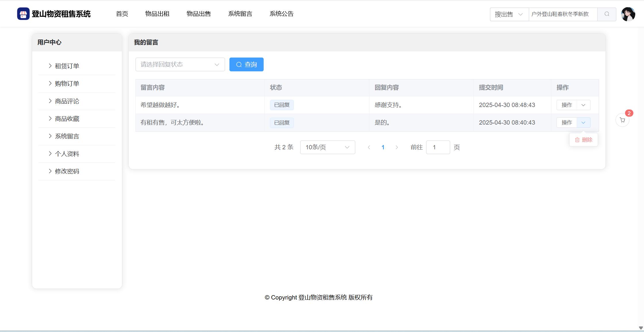
Task: Expand the 租赁订单 chevron in sidebar
Action: click(50, 66)
